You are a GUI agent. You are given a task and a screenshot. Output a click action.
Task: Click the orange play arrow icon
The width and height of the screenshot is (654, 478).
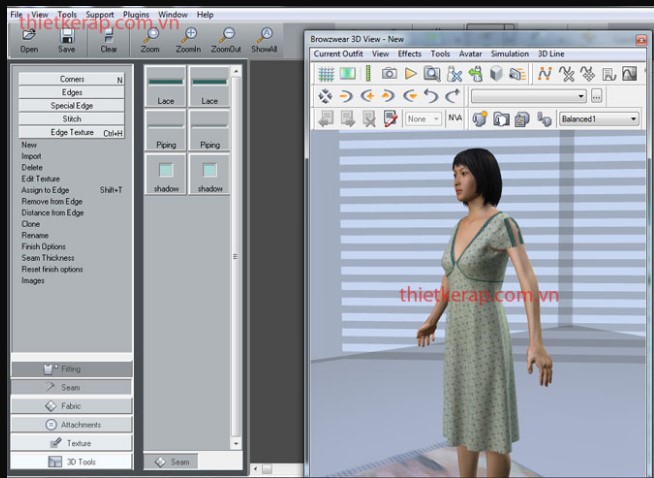tap(411, 74)
